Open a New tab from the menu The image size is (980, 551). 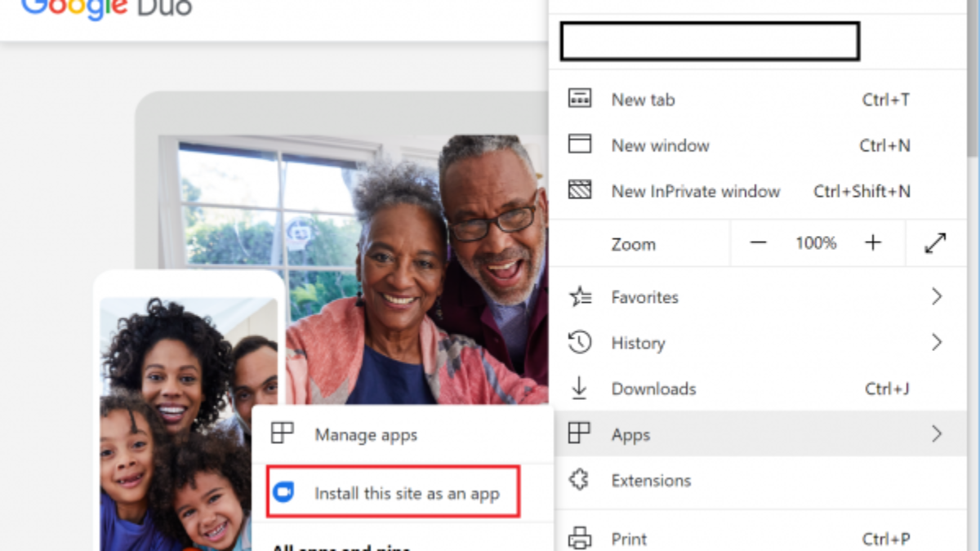click(x=759, y=100)
